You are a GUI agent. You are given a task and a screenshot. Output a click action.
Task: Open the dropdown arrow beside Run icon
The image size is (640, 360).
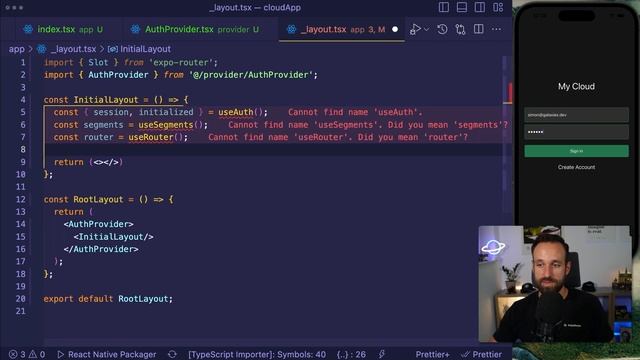click(427, 29)
